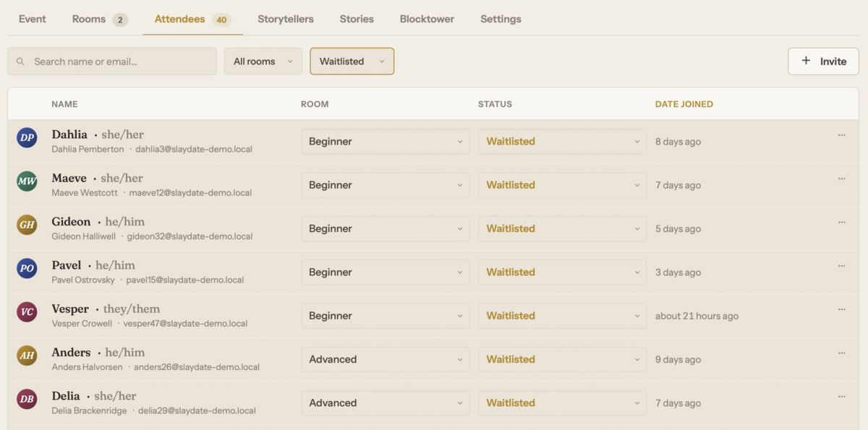Viewport: 868px width, 430px height.
Task: Click Anders Halvorsen full name
Action: pyautogui.click(x=86, y=367)
